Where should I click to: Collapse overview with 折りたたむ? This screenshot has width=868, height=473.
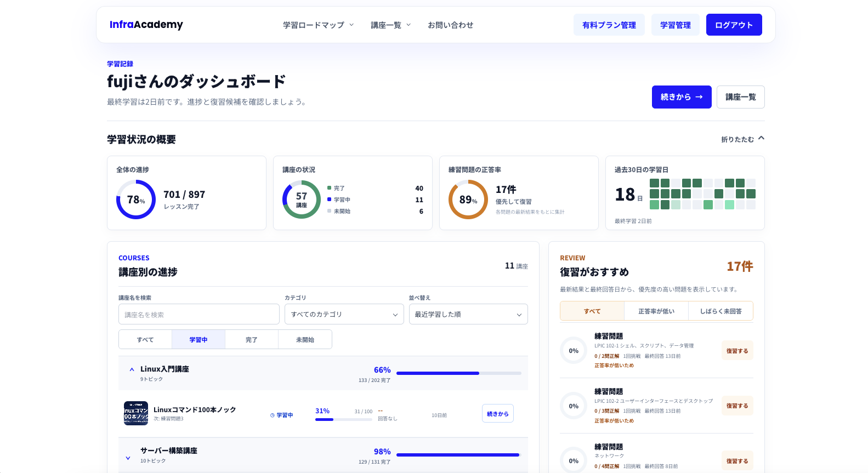pyautogui.click(x=743, y=139)
